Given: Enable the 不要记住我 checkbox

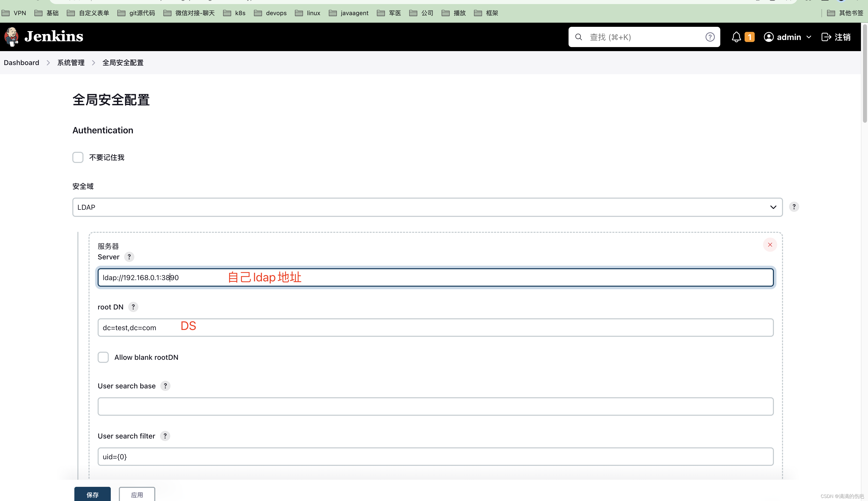Looking at the screenshot, I should [x=78, y=157].
